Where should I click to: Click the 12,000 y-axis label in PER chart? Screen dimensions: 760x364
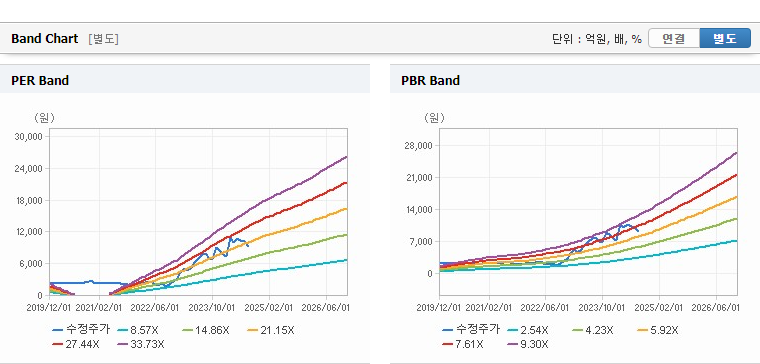[x=30, y=232]
